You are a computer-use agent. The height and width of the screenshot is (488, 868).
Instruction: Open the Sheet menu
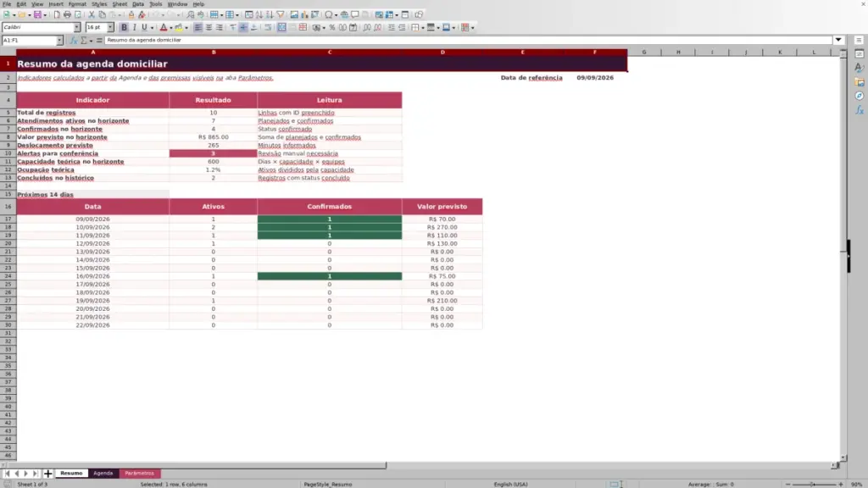coord(120,4)
